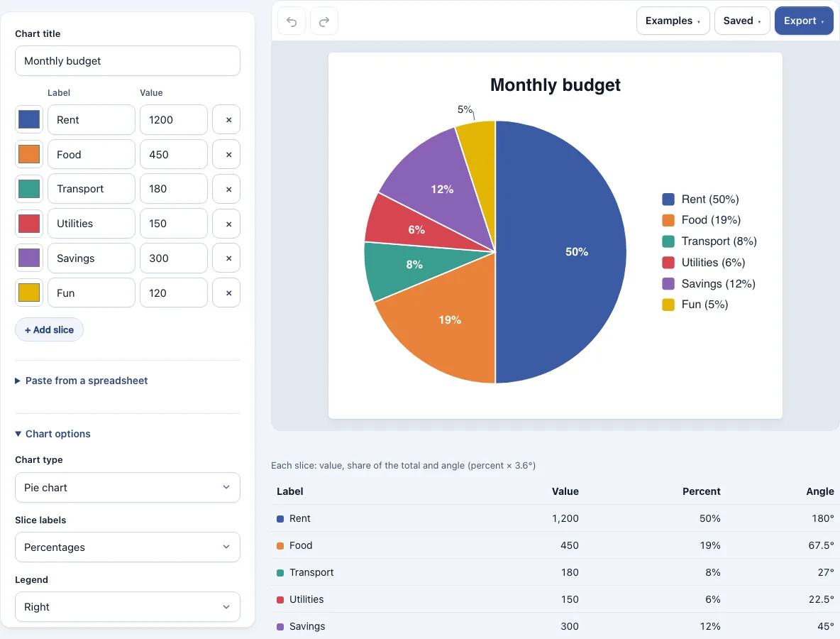Click the Percent column header
The width and height of the screenshot is (840, 639).
pos(701,491)
